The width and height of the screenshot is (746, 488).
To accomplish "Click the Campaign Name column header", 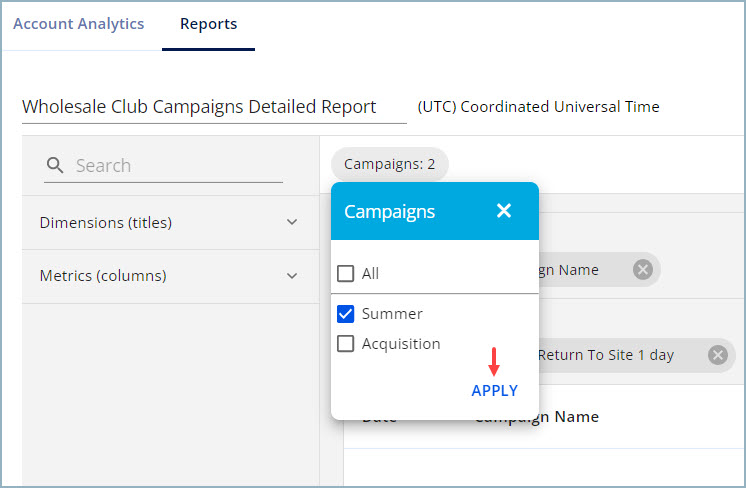I will click(x=537, y=417).
